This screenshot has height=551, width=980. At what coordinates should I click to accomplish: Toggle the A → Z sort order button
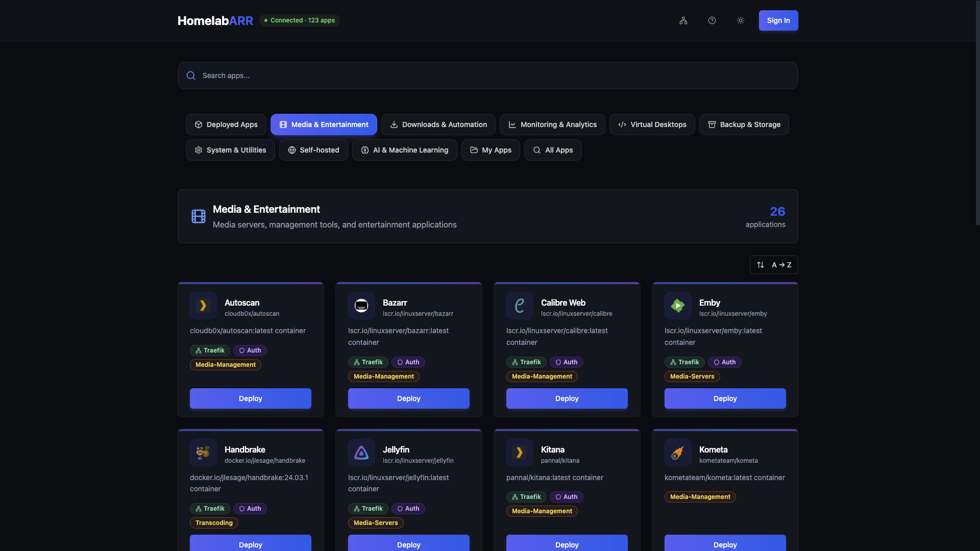point(774,265)
